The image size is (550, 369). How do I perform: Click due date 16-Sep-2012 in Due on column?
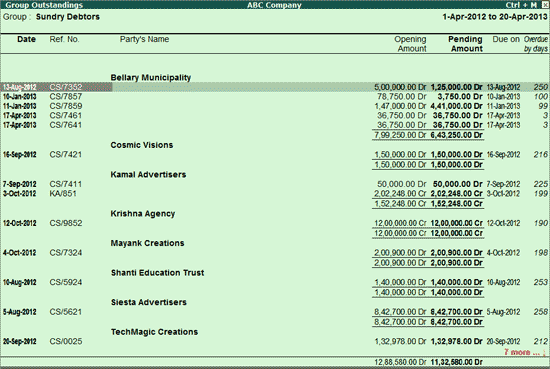[503, 155]
